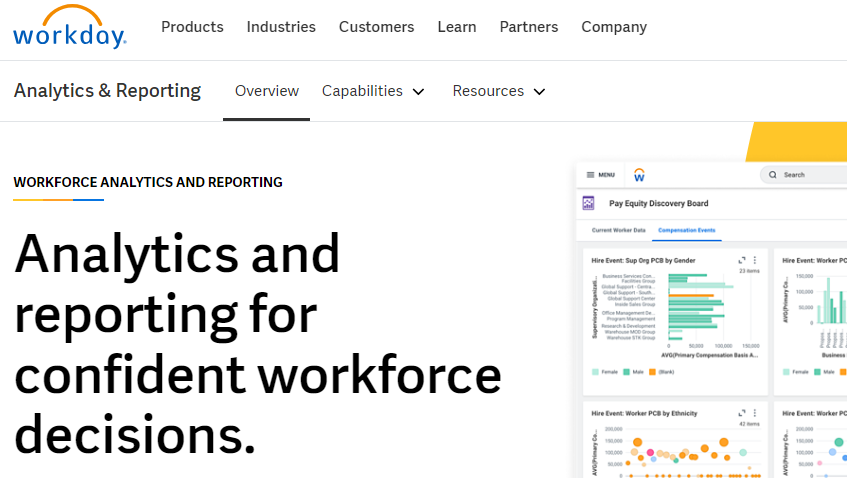Expand the Worker PCB by Ethnicity chart
Screen dimensions: 847x478
pyautogui.click(x=742, y=413)
